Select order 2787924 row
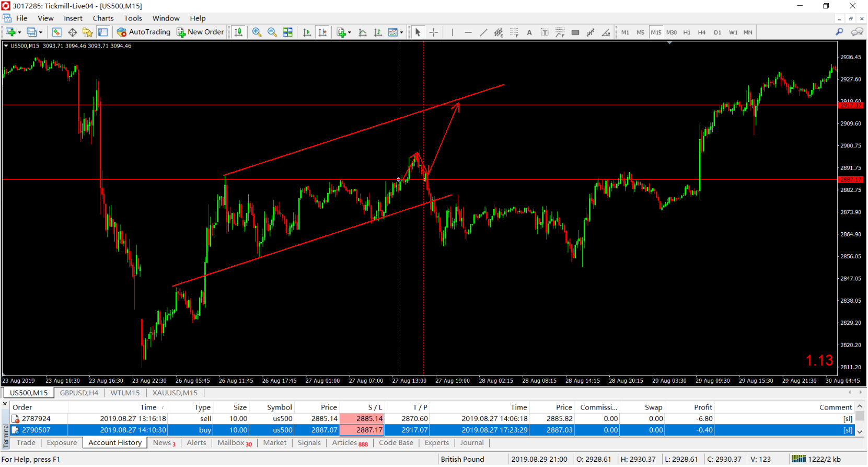 434,419
